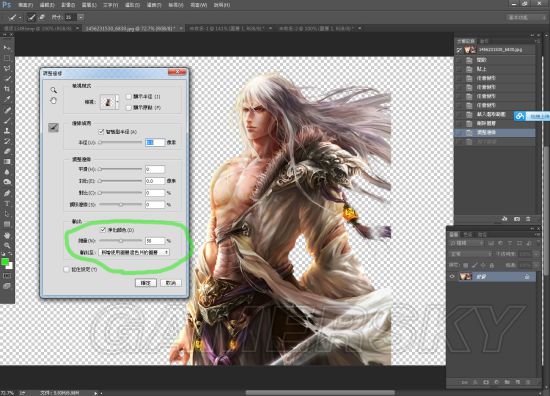
Task: Pick the Type (T) tool
Action: click(7, 203)
